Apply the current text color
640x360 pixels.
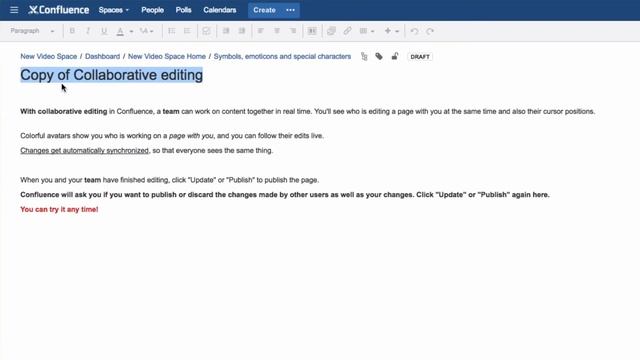[x=120, y=31]
